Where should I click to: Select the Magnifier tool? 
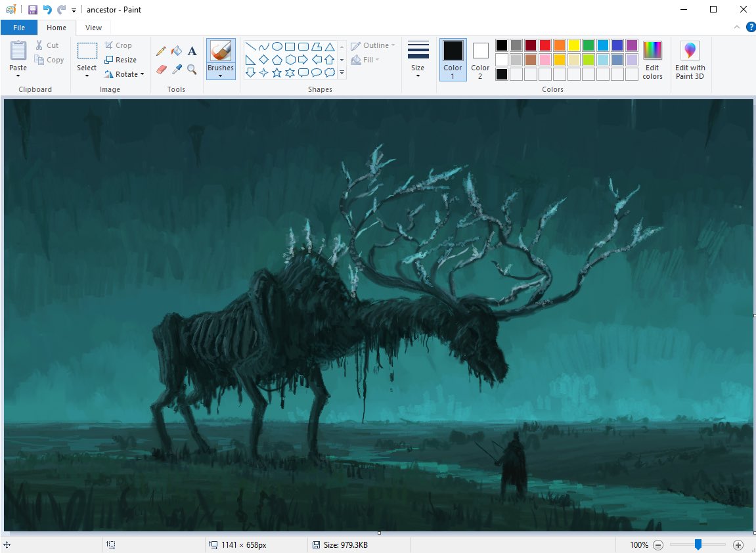(192, 70)
